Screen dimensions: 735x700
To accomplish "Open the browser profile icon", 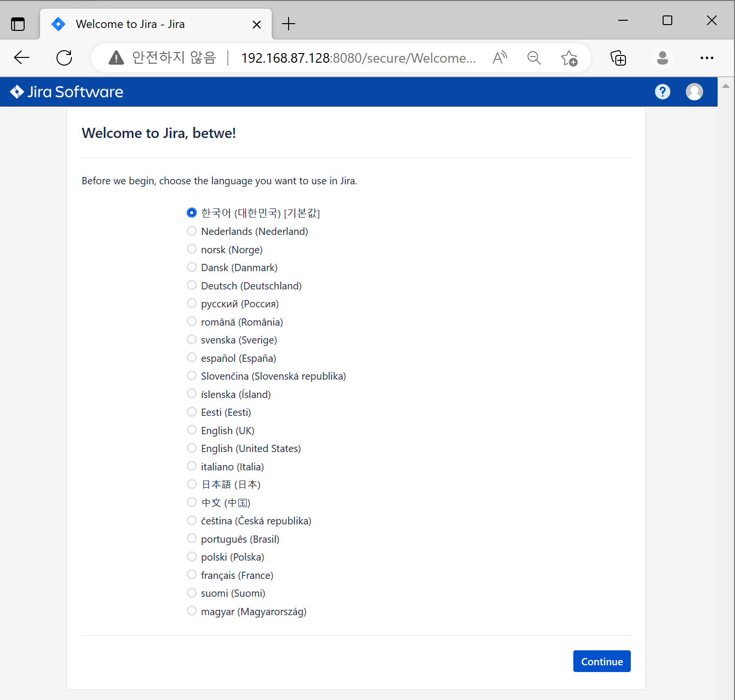I will pyautogui.click(x=663, y=58).
